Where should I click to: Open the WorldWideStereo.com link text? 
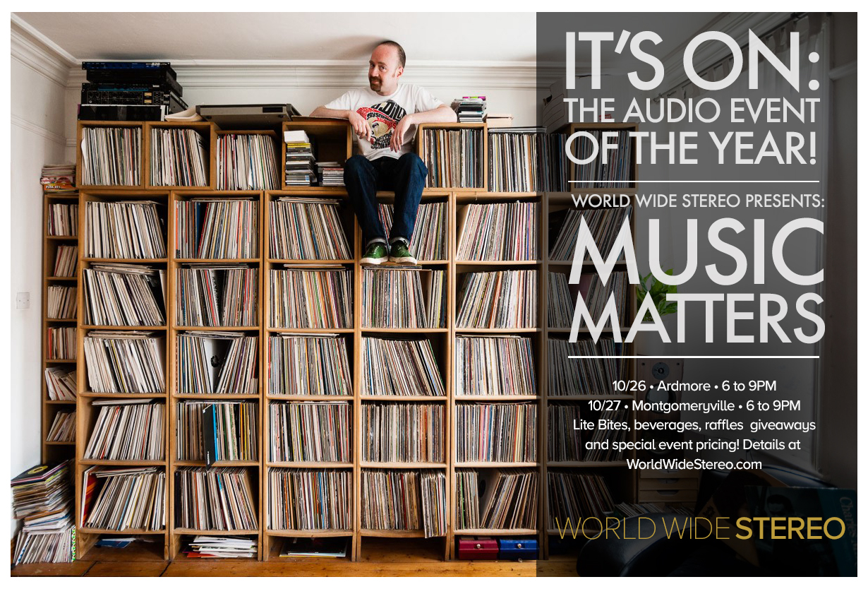pos(694,464)
